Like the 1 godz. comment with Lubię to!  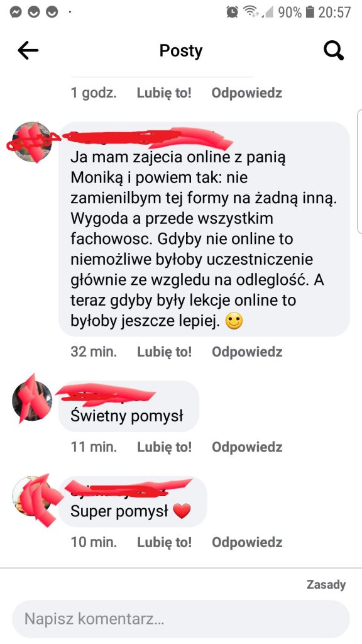click(164, 93)
